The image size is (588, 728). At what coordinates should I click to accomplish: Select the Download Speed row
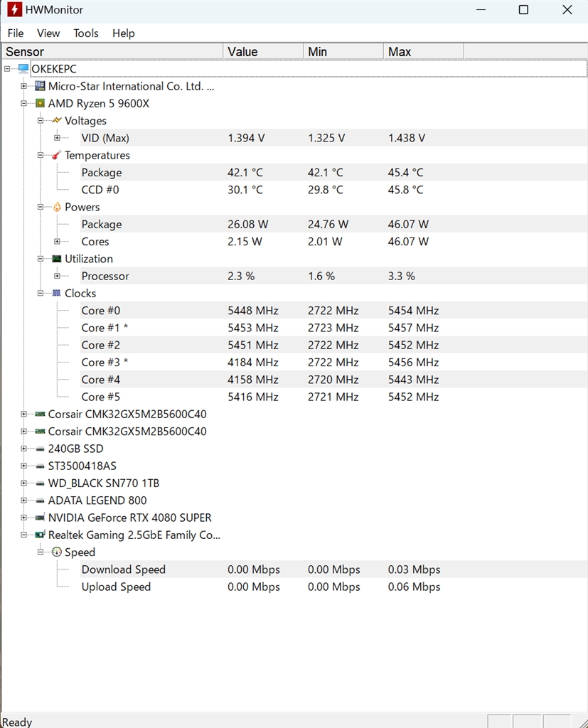333,569
